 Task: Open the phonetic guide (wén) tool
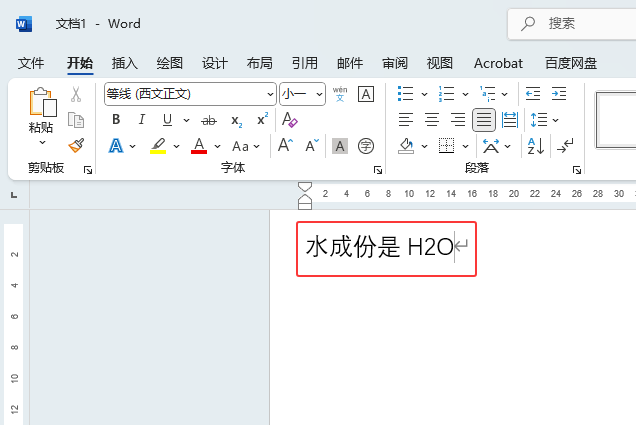pos(340,94)
